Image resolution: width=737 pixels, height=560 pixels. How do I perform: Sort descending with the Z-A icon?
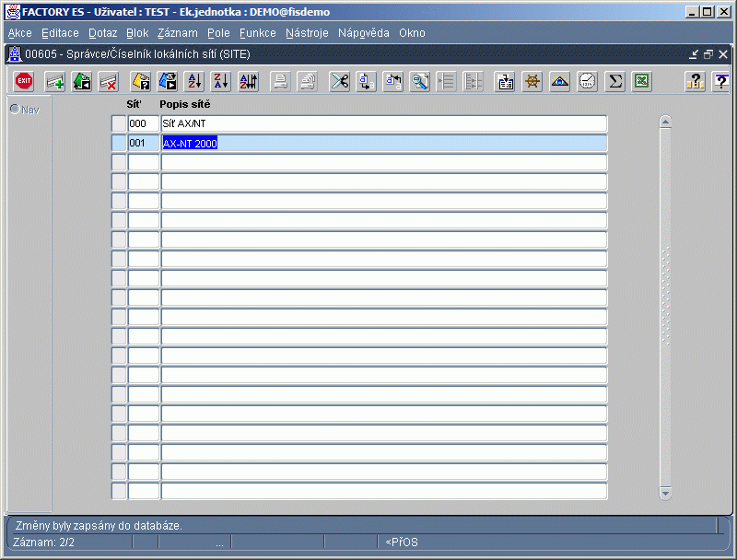(221, 82)
